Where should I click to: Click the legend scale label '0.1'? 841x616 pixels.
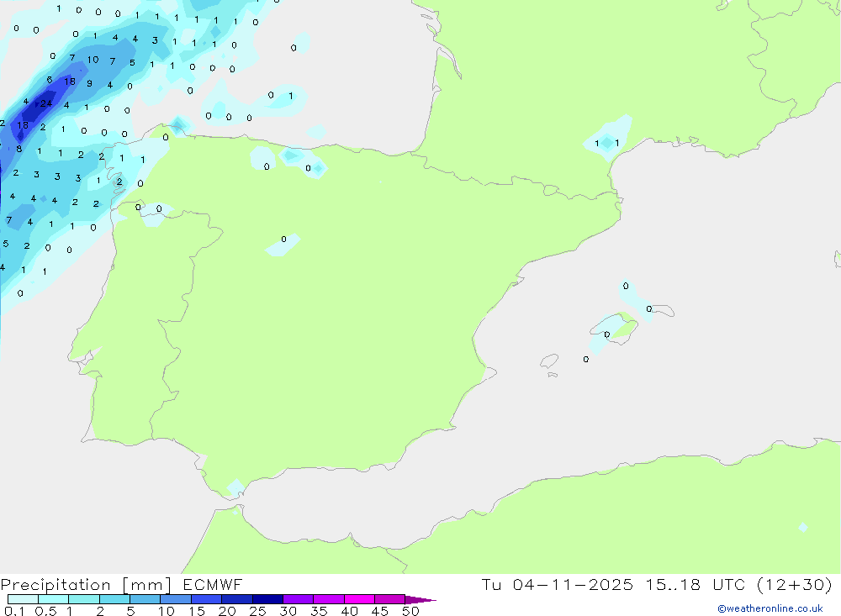pos(14,611)
